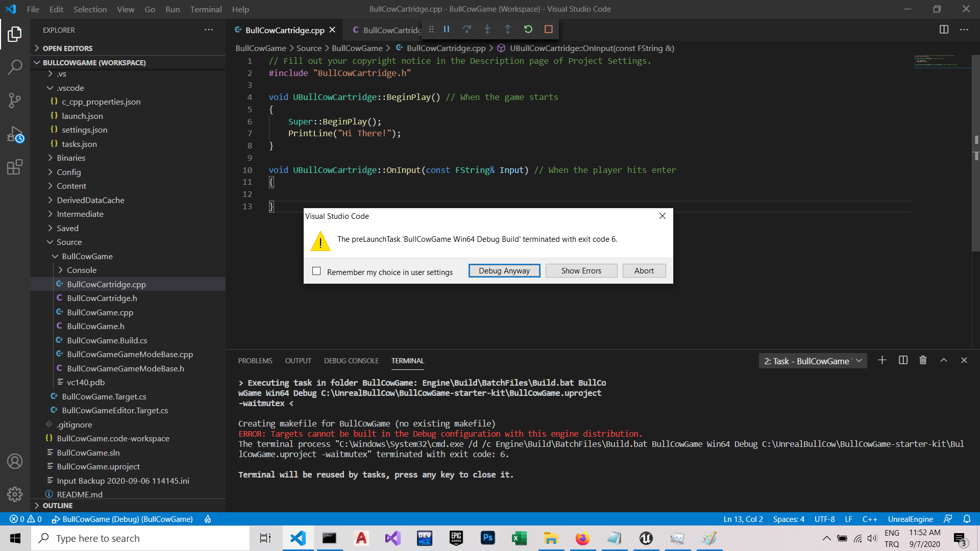Open the Terminal menu
This screenshot has height=551, width=980.
206,9
